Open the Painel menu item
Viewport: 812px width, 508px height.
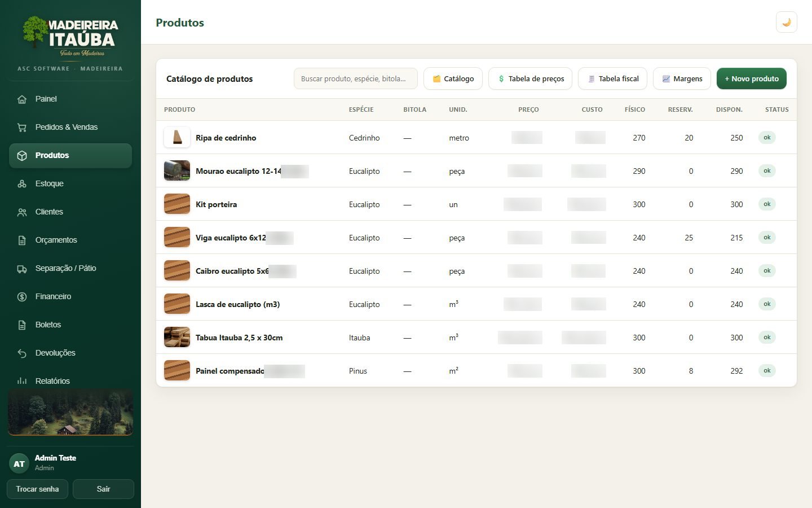(70, 99)
